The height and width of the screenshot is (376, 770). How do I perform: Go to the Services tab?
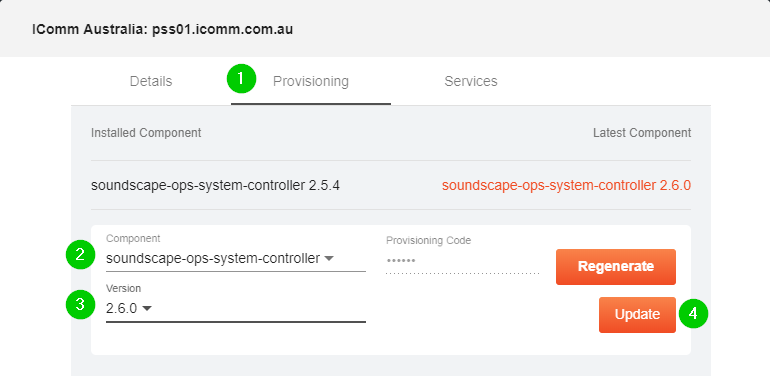click(470, 81)
